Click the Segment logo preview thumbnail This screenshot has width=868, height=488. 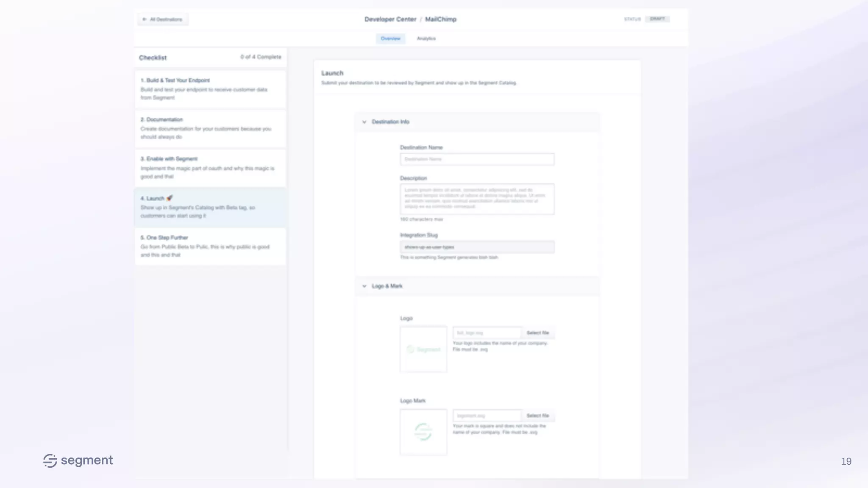click(x=423, y=349)
